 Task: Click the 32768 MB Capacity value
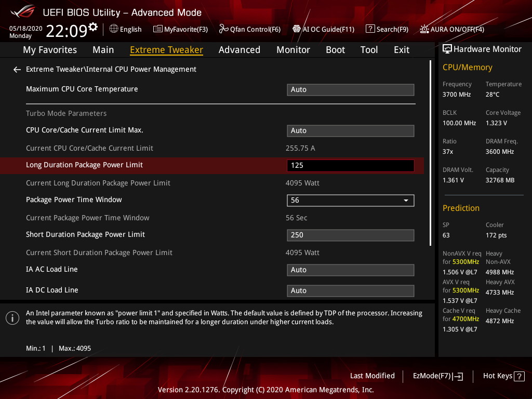[500, 180]
